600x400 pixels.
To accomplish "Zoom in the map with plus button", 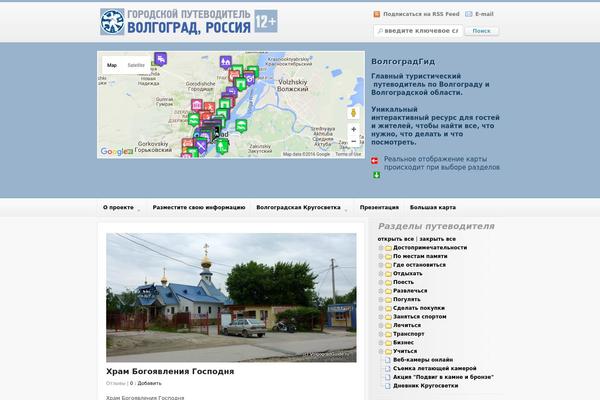I will (x=354, y=129).
